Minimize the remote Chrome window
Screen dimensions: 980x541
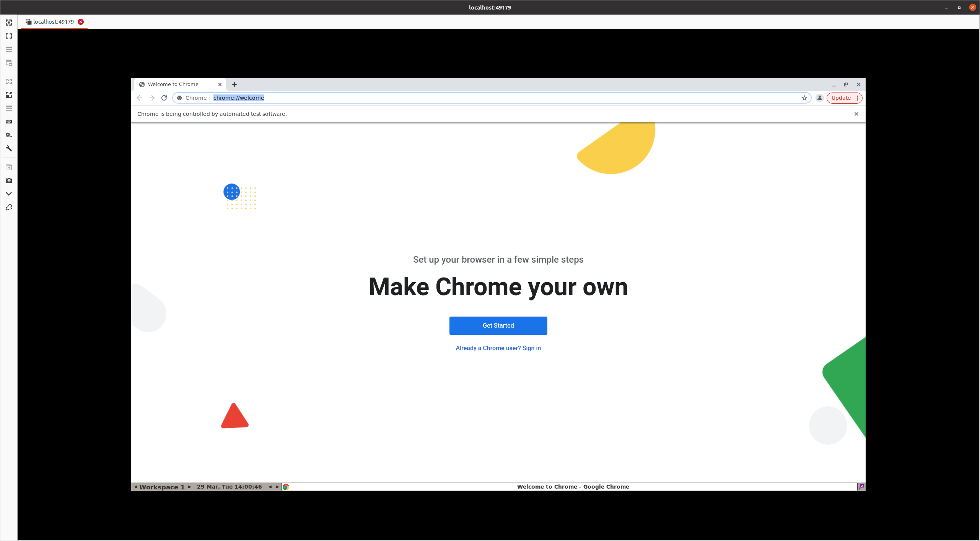click(x=834, y=84)
